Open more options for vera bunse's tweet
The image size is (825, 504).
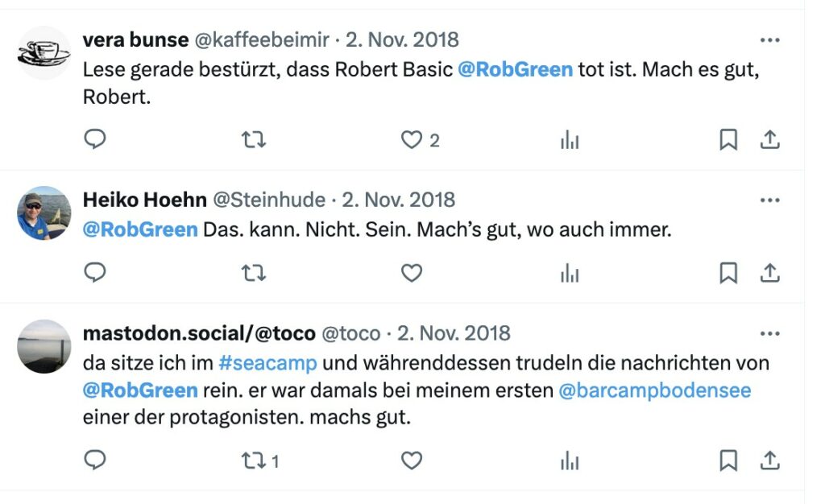coord(769,40)
